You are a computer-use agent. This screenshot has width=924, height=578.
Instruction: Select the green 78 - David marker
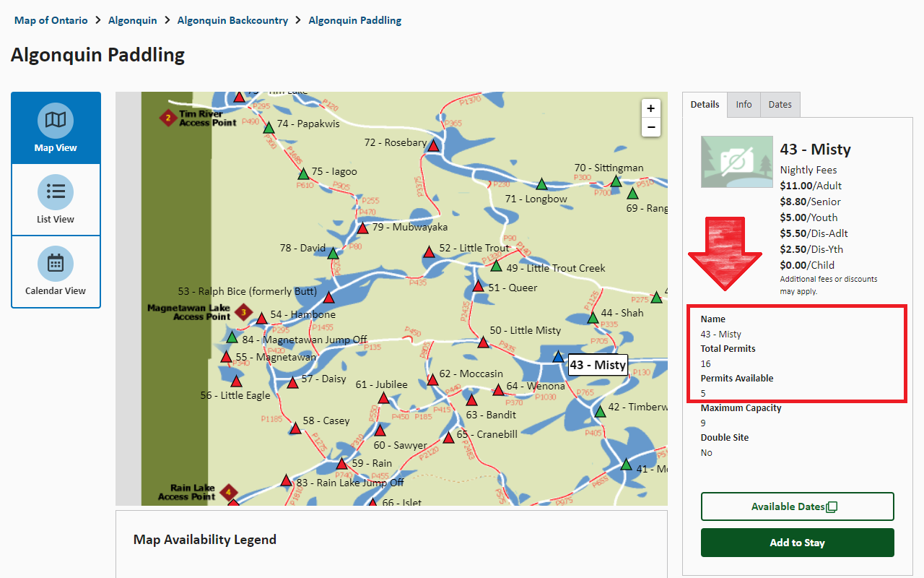pos(333,253)
